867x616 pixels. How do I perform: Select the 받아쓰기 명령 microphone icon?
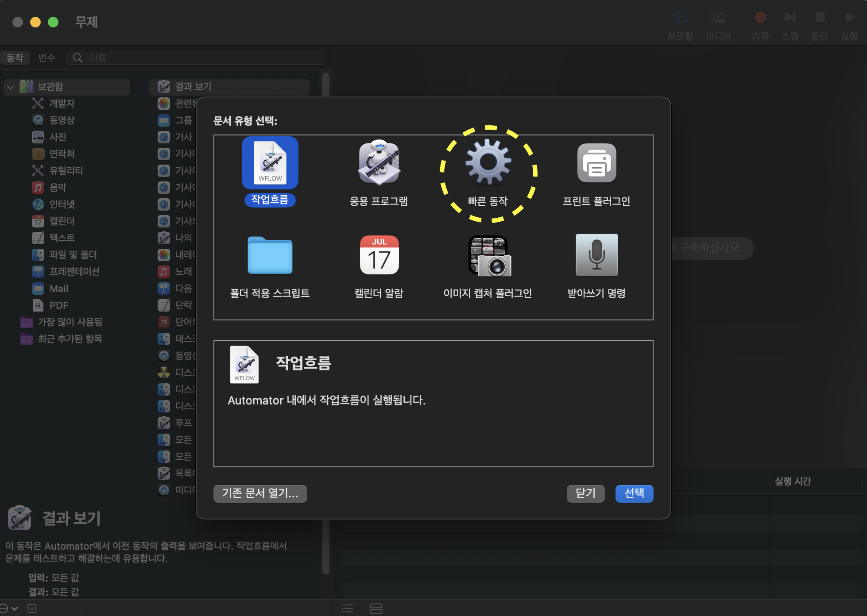[596, 255]
